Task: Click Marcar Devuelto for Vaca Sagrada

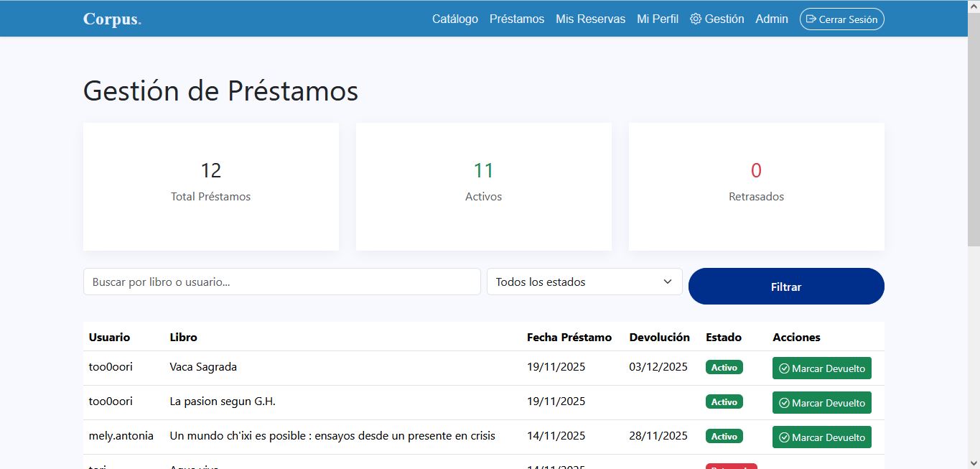Action: 821,368
